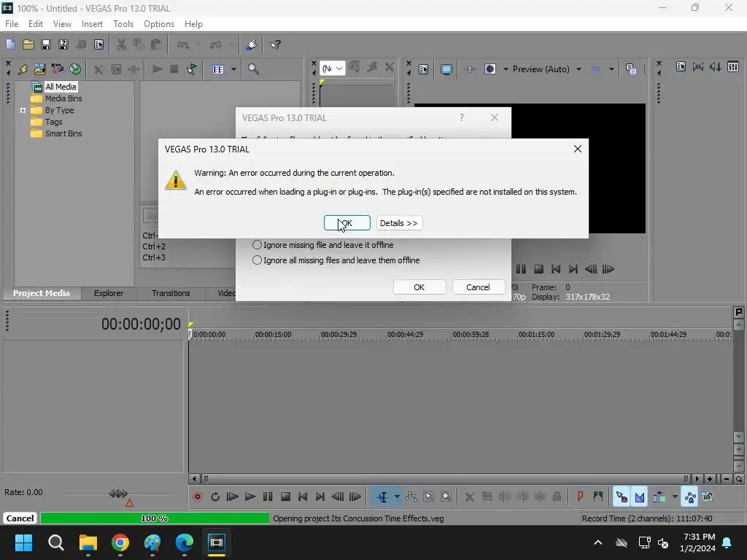This screenshot has height=560, width=747.
Task: Click the Capture Video camera icon
Action: click(57, 69)
